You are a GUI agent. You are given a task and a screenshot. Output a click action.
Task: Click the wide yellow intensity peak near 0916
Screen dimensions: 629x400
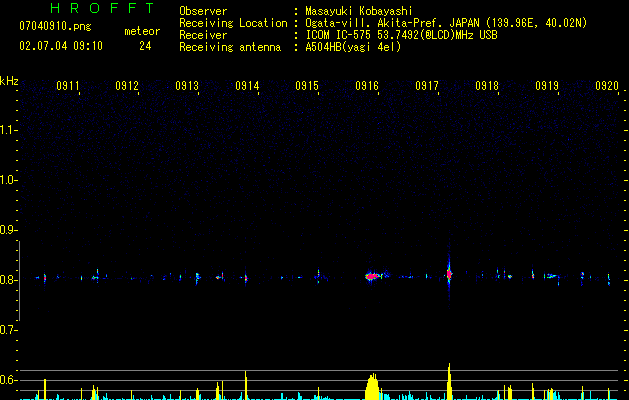373,386
